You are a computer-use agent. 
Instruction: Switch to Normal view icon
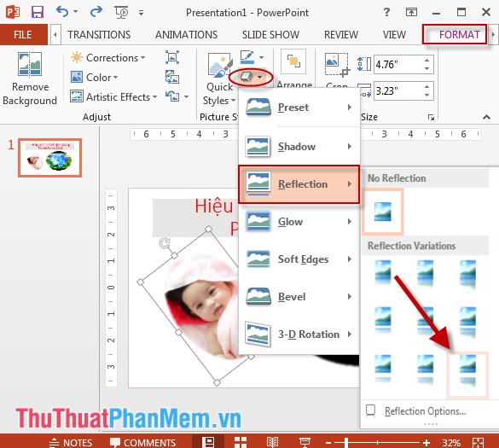(x=209, y=442)
